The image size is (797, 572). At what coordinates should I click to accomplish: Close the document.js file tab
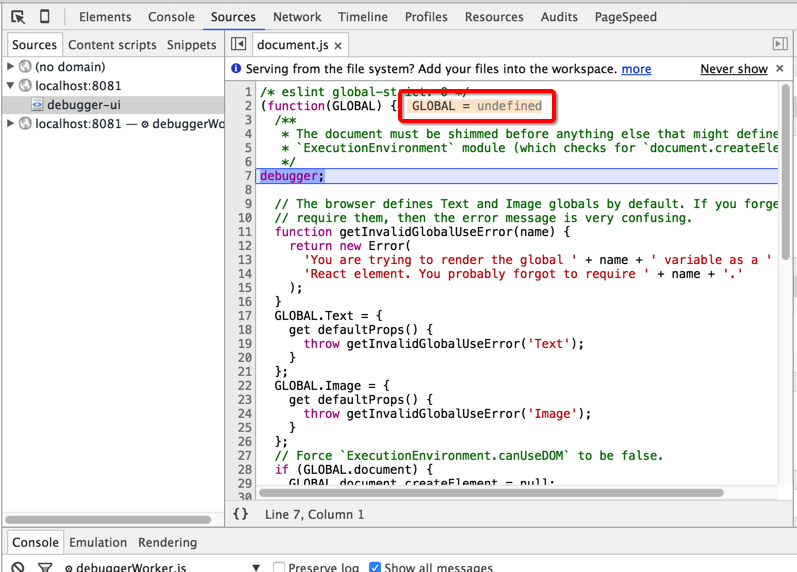coord(338,45)
